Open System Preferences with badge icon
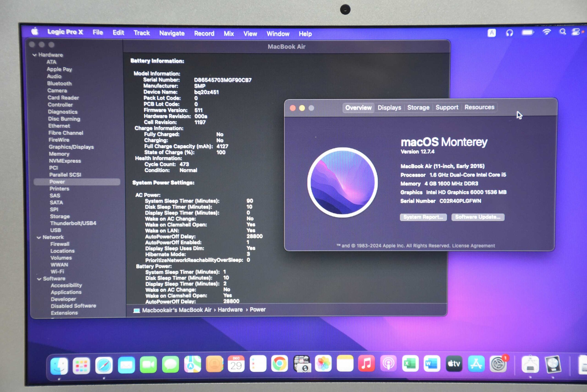The width and height of the screenshot is (587, 392). point(498,364)
